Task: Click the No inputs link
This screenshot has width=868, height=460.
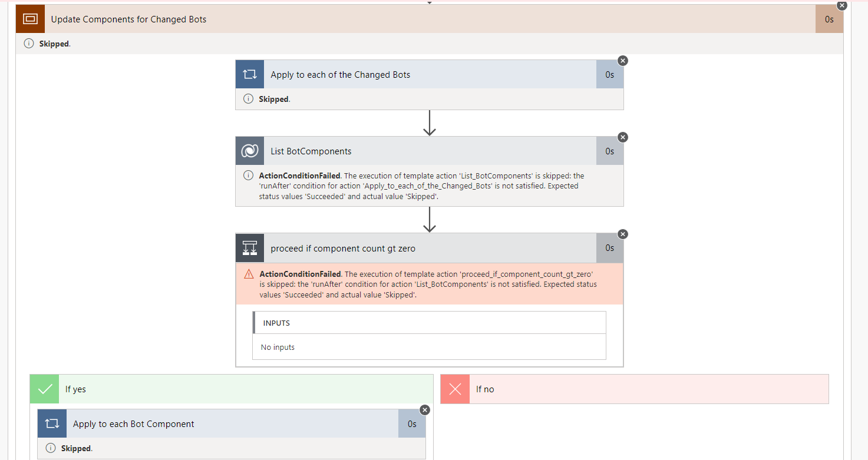Action: click(x=277, y=347)
